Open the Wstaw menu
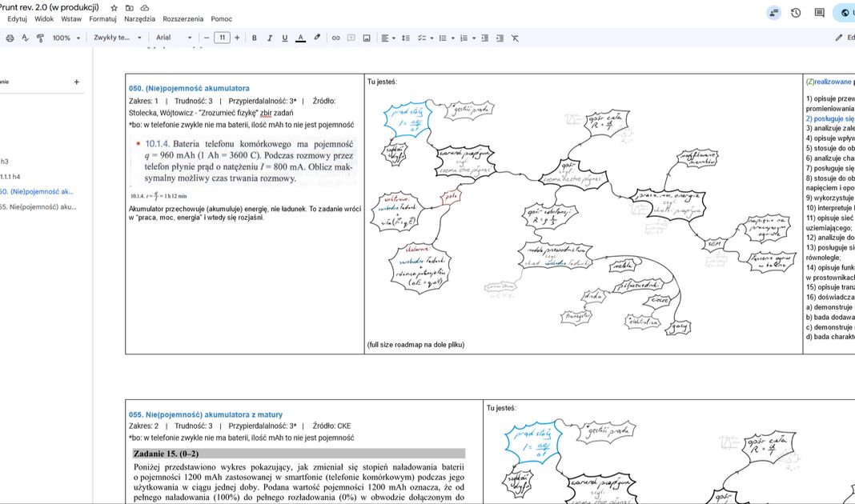 71,18
